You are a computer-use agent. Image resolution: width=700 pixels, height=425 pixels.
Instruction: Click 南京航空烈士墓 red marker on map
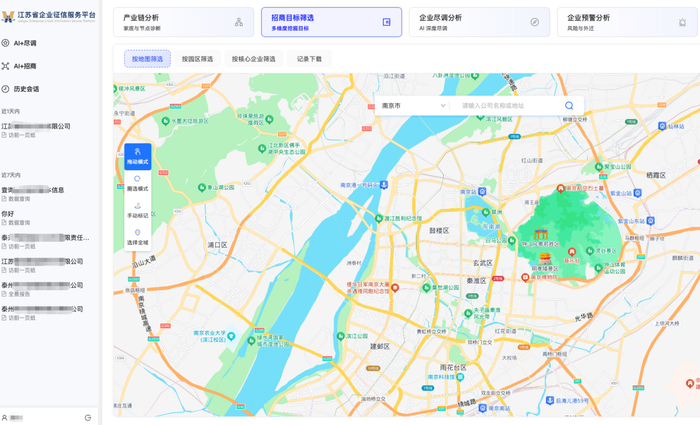561,188
